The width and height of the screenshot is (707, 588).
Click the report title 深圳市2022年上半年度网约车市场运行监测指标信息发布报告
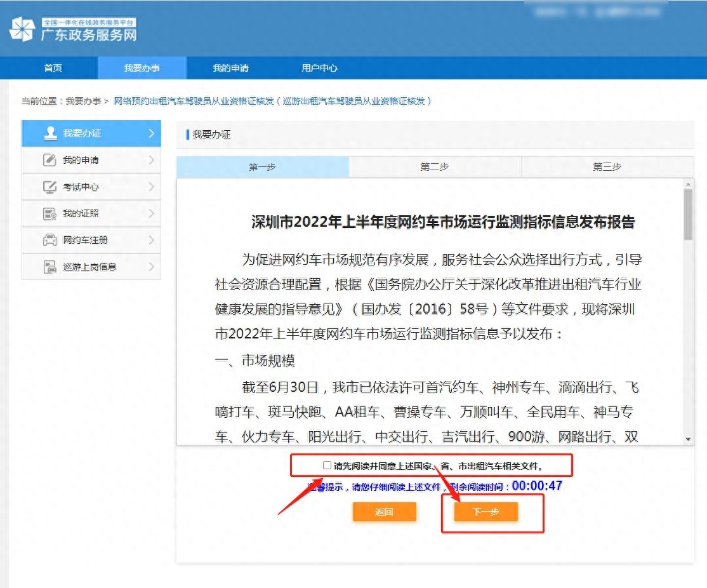443,222
